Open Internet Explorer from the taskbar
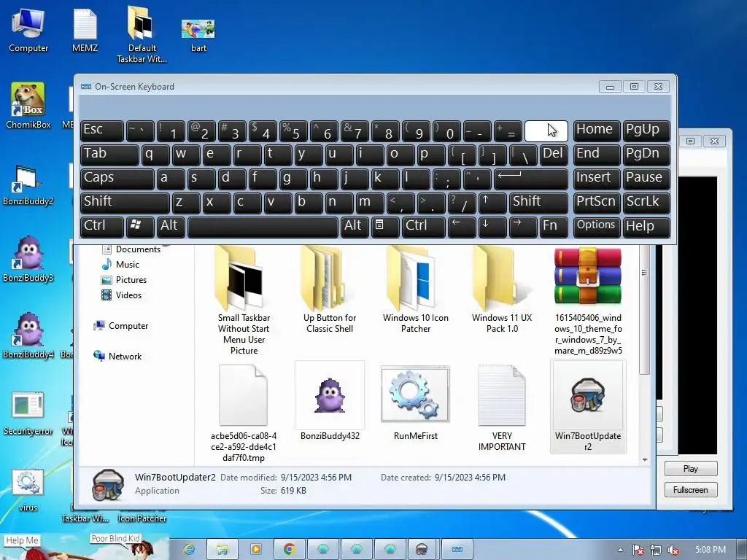 tap(189, 550)
